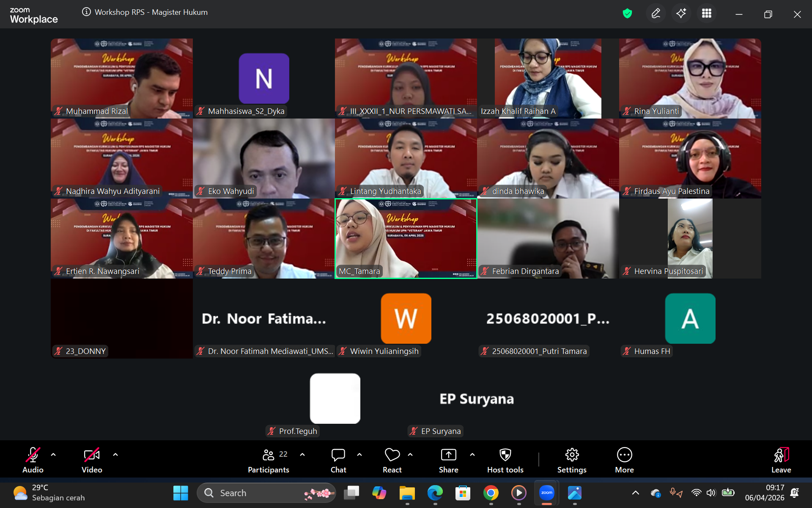Click the green encryption shield icon
812x508 pixels.
pos(627,14)
